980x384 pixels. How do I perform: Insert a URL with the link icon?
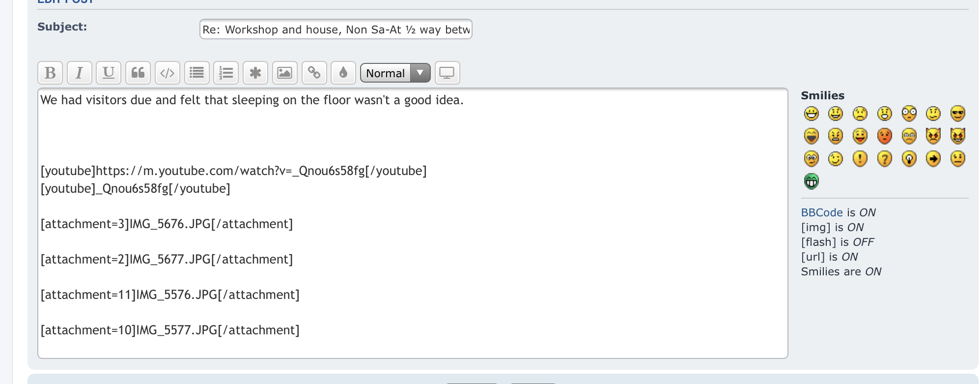314,73
